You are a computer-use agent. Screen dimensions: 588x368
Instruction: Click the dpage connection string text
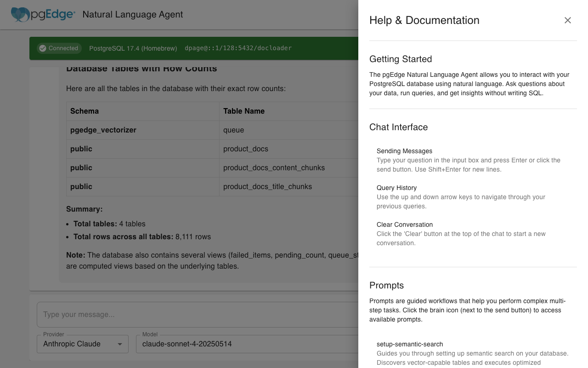pos(238,48)
